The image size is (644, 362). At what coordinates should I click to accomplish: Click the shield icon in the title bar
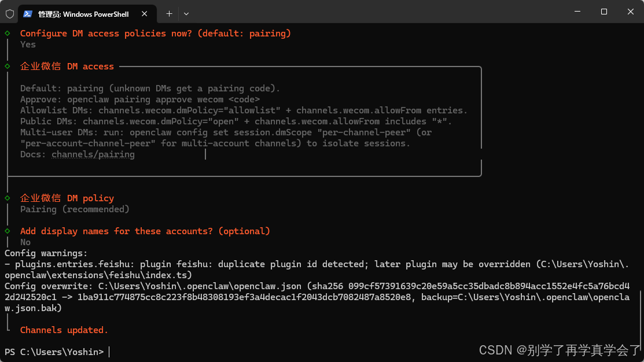pos(10,14)
